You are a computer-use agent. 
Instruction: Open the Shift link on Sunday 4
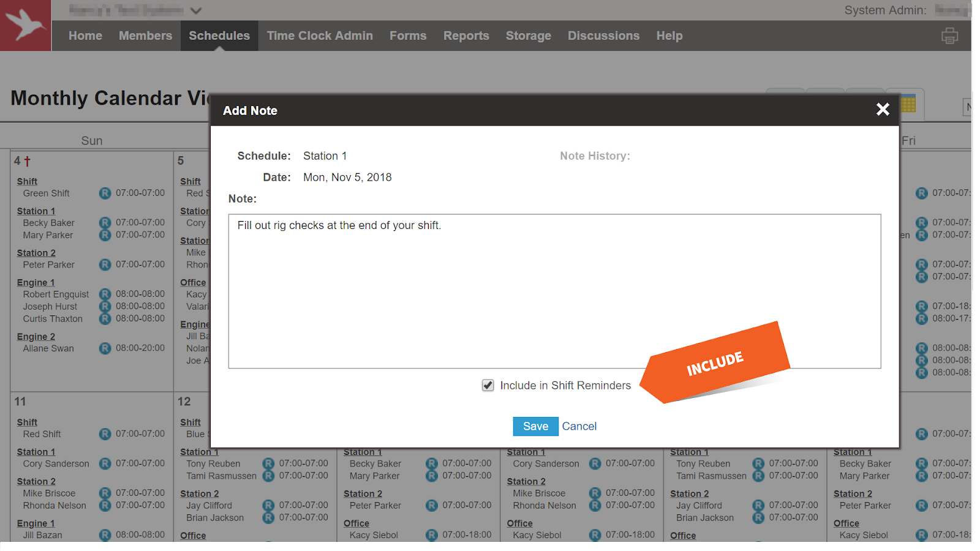point(27,182)
